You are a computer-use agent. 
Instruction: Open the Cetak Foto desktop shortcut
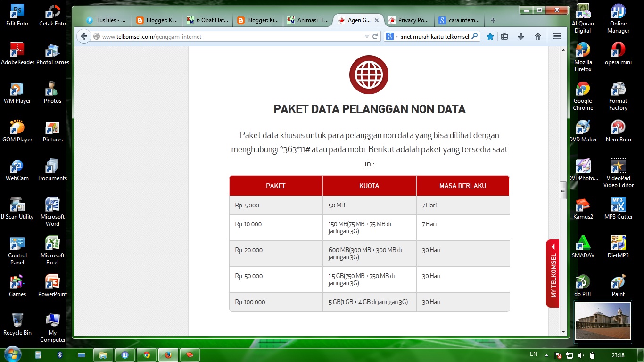[x=53, y=15]
